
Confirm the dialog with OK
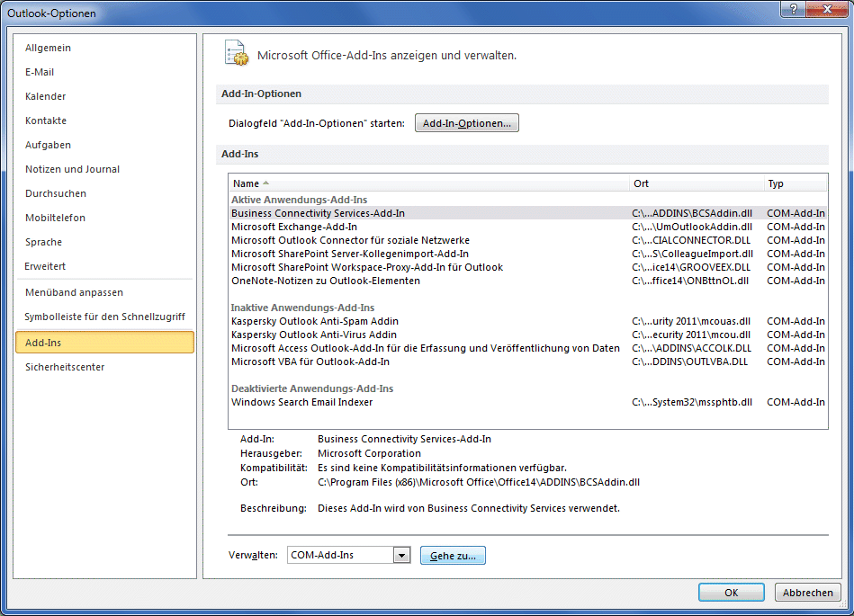click(x=731, y=593)
